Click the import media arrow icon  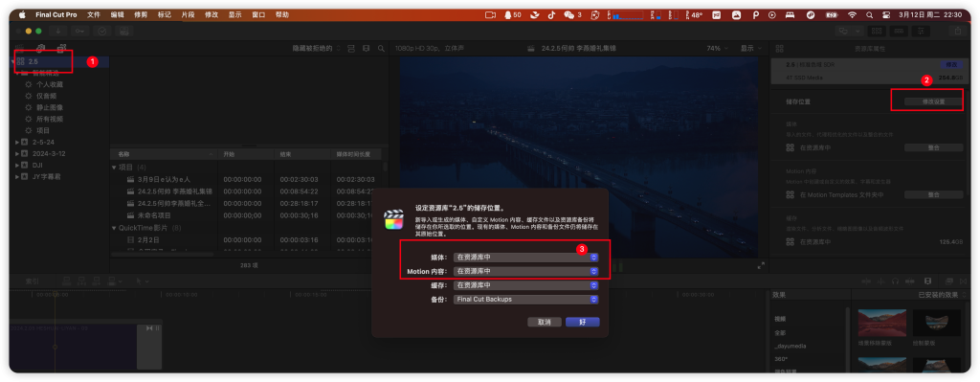click(57, 31)
